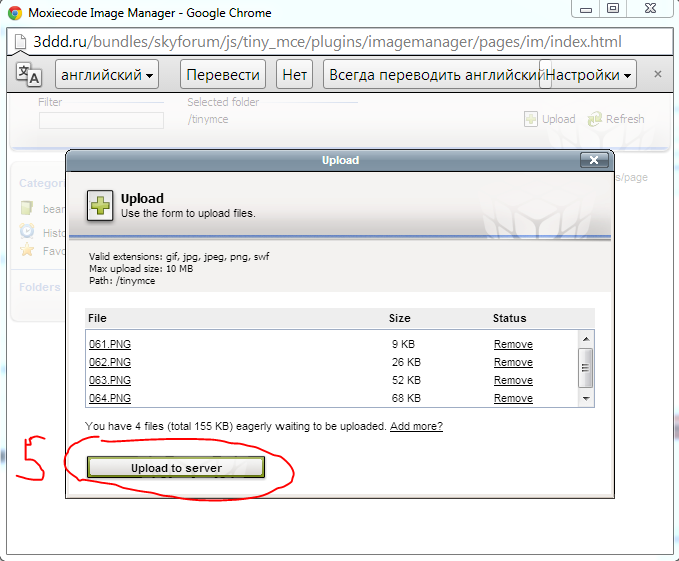Click the 52 KB size cell
The image size is (679, 561).
(406, 380)
